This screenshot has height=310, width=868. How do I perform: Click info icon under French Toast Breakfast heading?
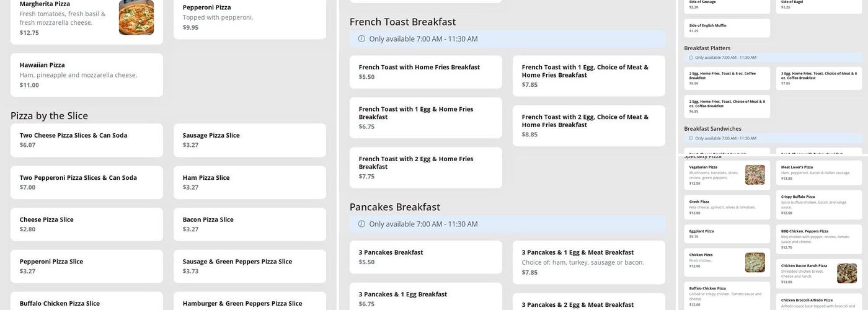361,39
